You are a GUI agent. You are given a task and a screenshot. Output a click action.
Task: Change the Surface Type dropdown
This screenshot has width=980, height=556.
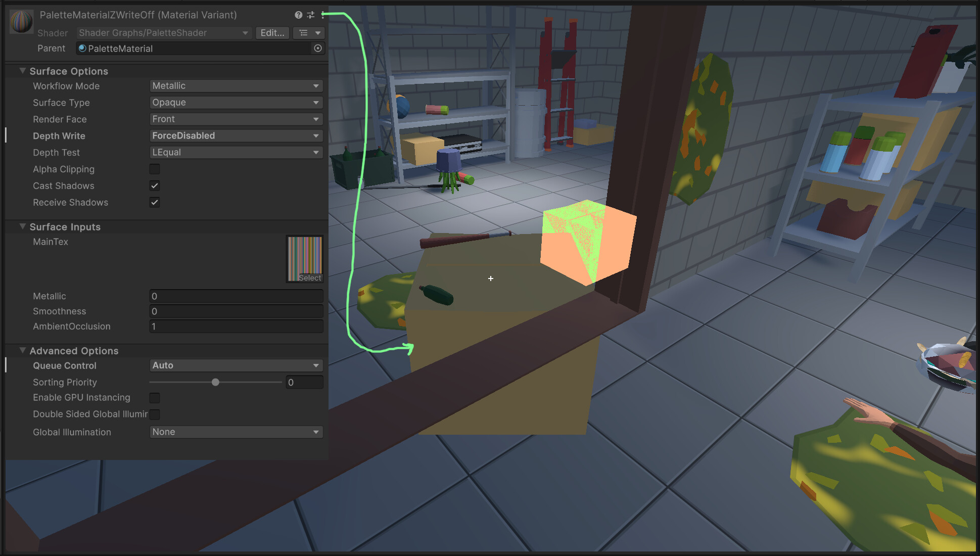pyautogui.click(x=236, y=102)
